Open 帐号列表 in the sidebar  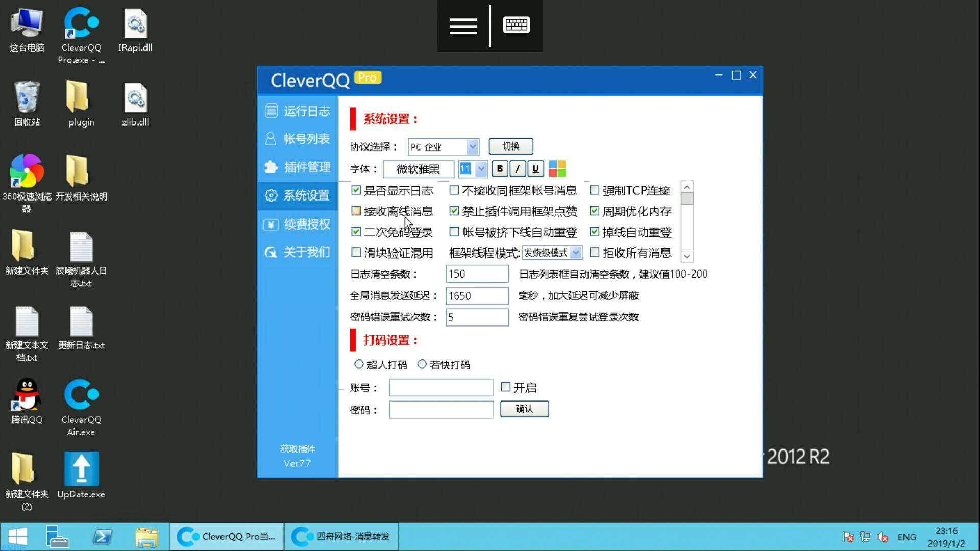(298, 139)
